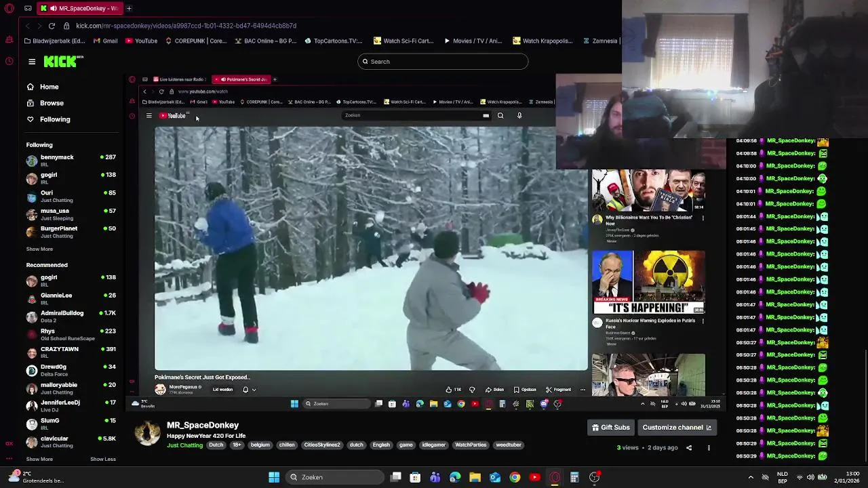The image size is (868, 488).
Task: Share the video with share icon
Action: (689, 448)
